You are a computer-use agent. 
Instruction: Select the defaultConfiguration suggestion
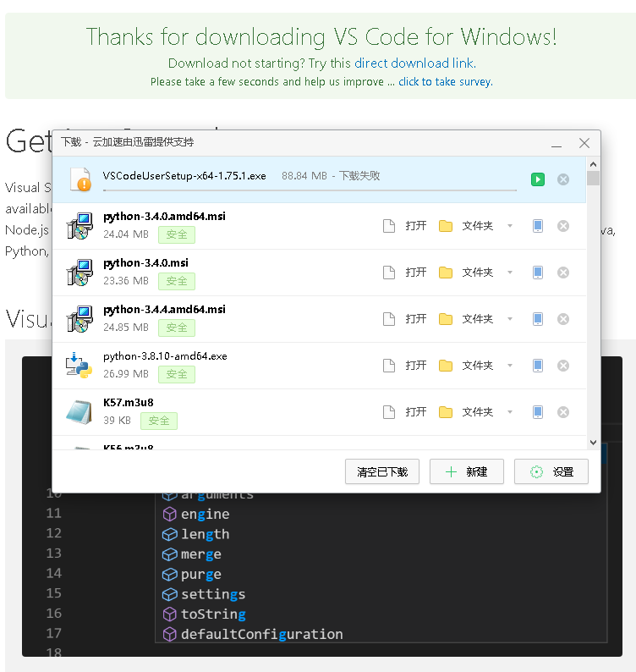click(x=253, y=634)
